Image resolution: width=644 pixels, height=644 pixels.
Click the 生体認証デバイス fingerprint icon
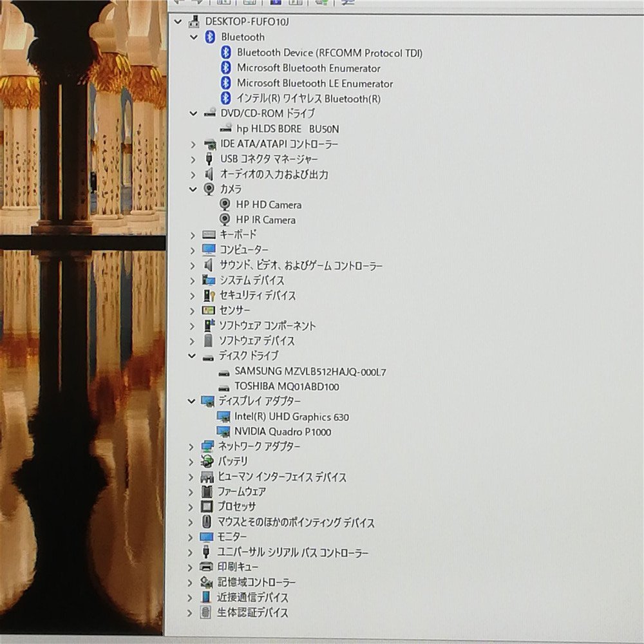[205, 612]
